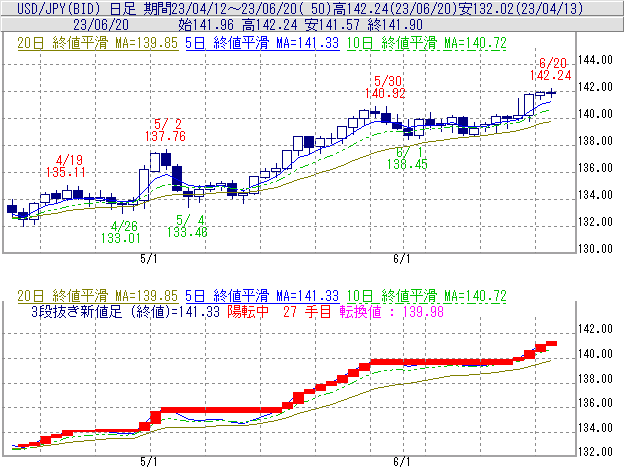
Task: Click the red 27 手目 count text
Action: pos(307,312)
